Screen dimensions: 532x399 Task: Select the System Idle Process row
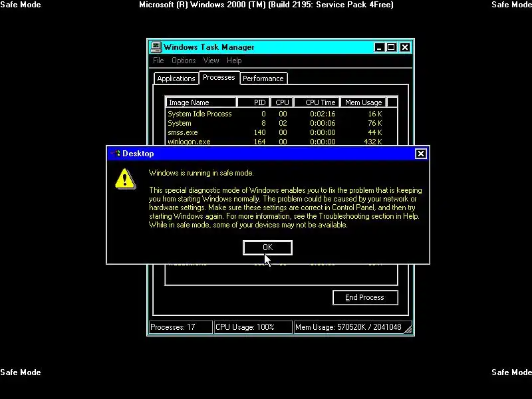tap(281, 114)
